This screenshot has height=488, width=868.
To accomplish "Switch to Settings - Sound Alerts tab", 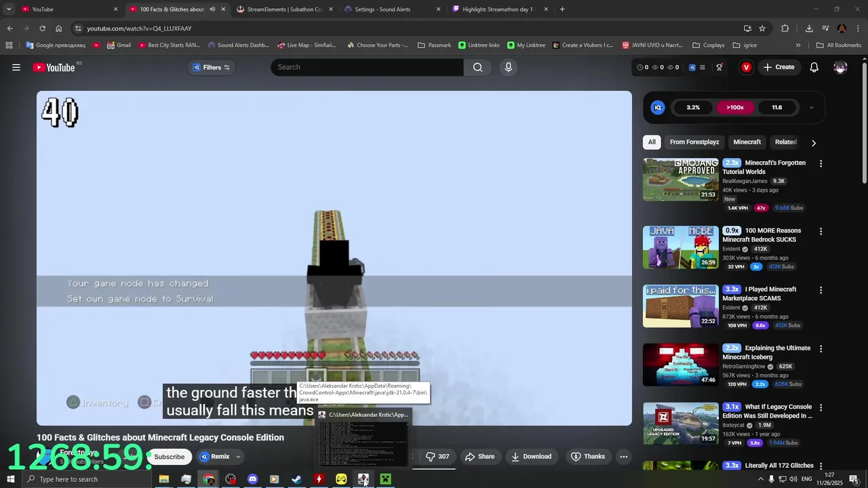I will pos(392,9).
